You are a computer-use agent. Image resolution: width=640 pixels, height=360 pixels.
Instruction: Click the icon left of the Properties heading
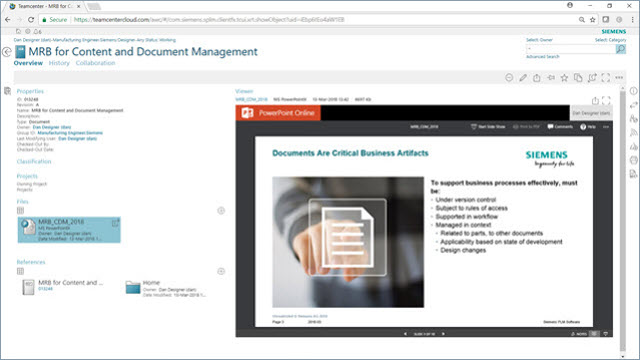coord(7,91)
